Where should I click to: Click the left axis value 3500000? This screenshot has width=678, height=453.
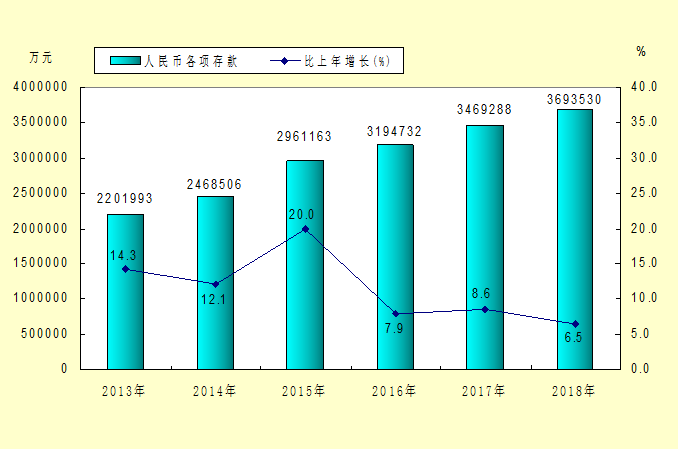click(41, 122)
